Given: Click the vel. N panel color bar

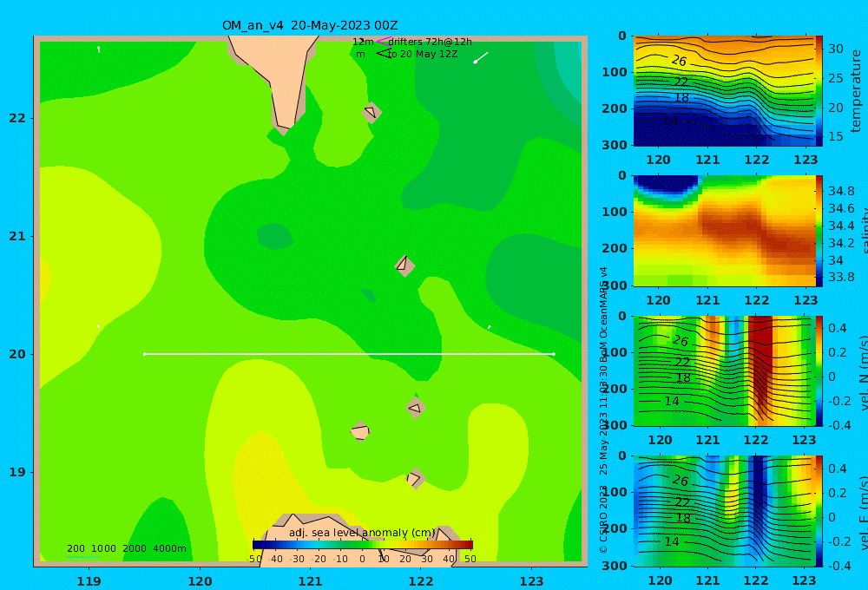Looking at the screenshot, I should click(819, 370).
